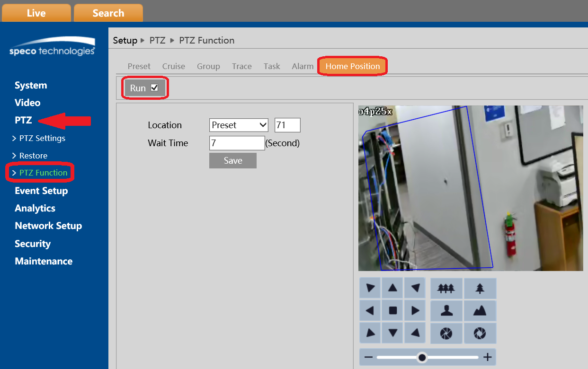588x369 pixels.
Task: Click the zoom out (wide view) trees icon
Action: (446, 288)
